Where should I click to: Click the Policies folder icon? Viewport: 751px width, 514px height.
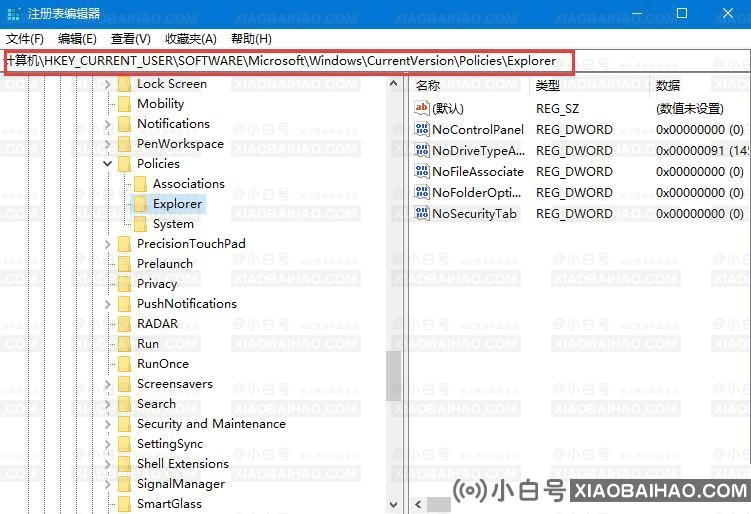125,164
